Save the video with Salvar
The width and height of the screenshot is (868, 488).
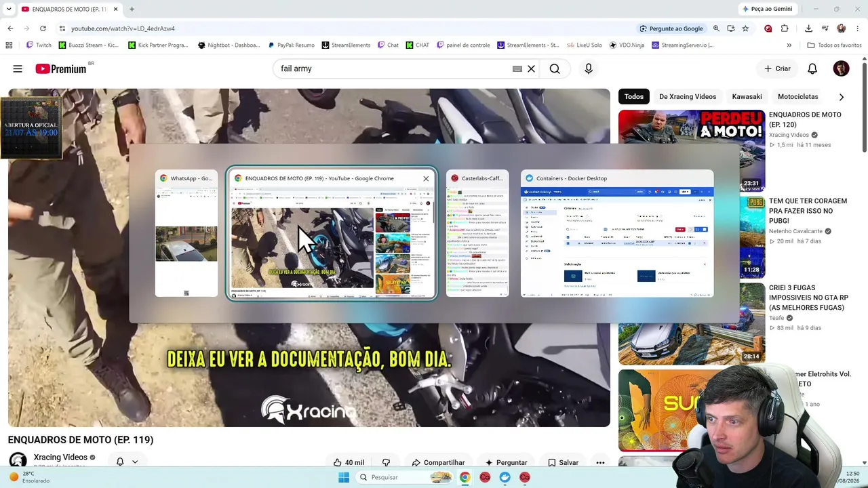(563, 462)
